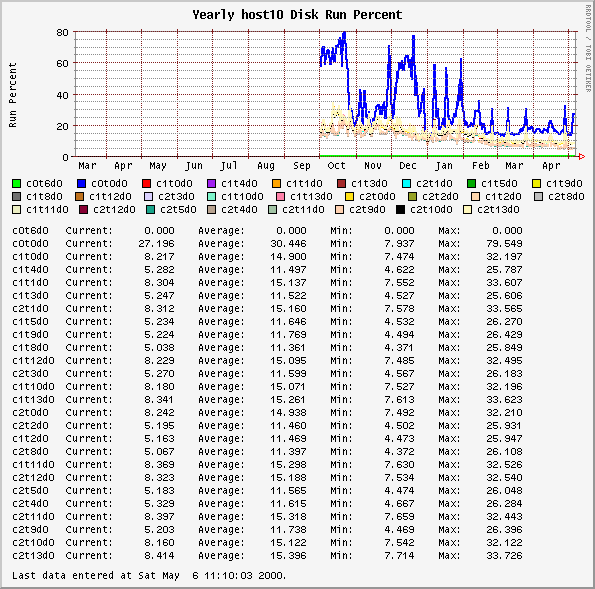
Task: Click the tan c2t4d0 legend swatch
Action: (x=211, y=209)
